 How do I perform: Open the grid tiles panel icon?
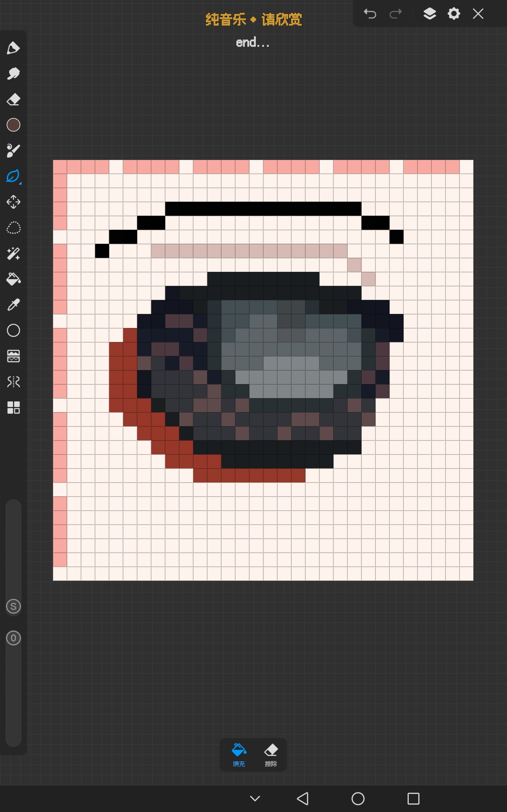click(x=13, y=408)
